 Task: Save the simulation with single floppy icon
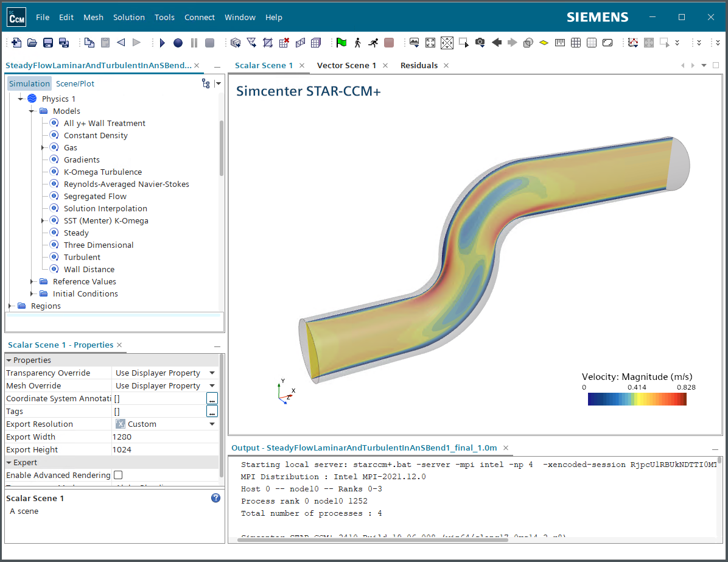[48, 43]
